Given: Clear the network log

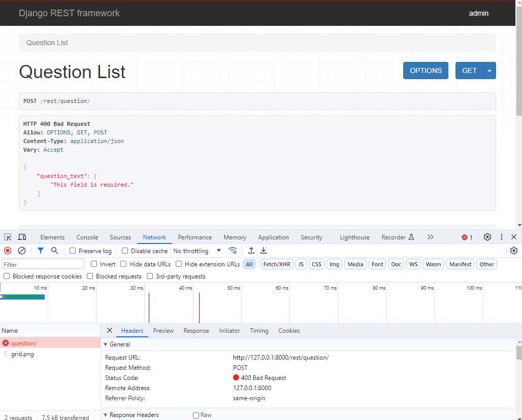Looking at the screenshot, I should pyautogui.click(x=22, y=251).
